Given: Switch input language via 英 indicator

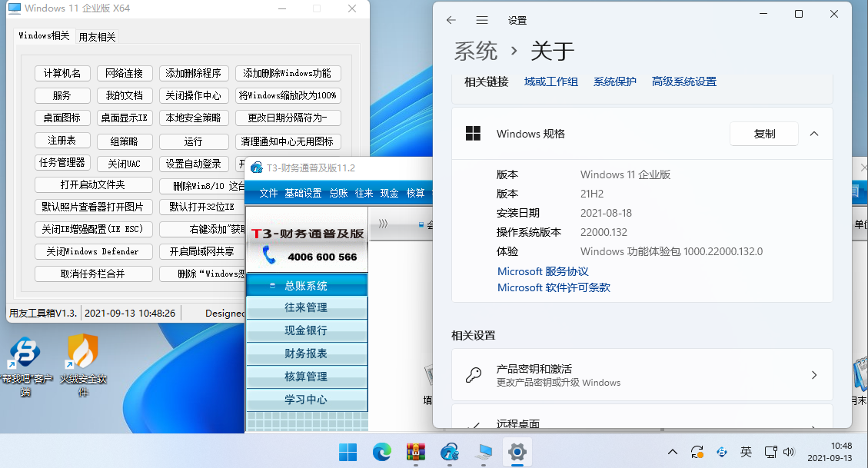Looking at the screenshot, I should click(747, 452).
